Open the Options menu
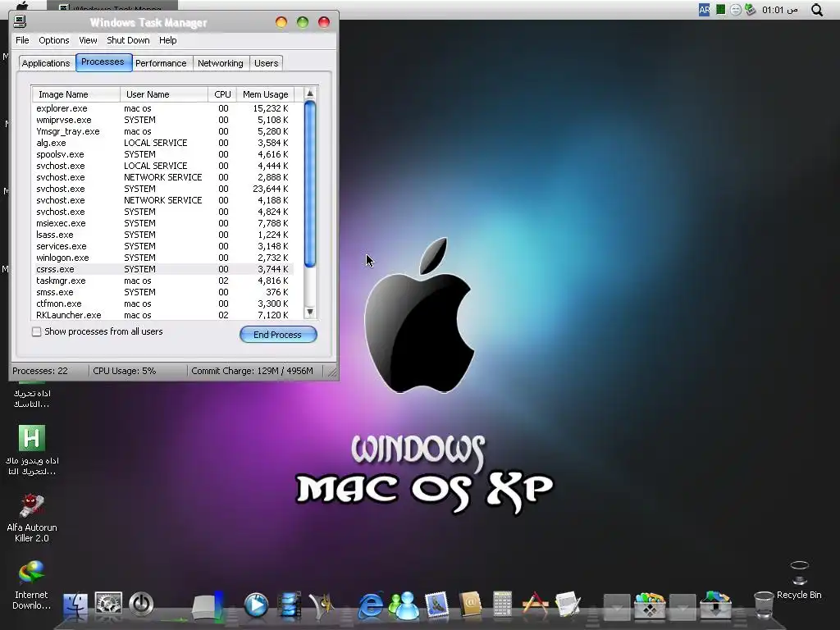Viewport: 840px width, 630px height. (53, 40)
